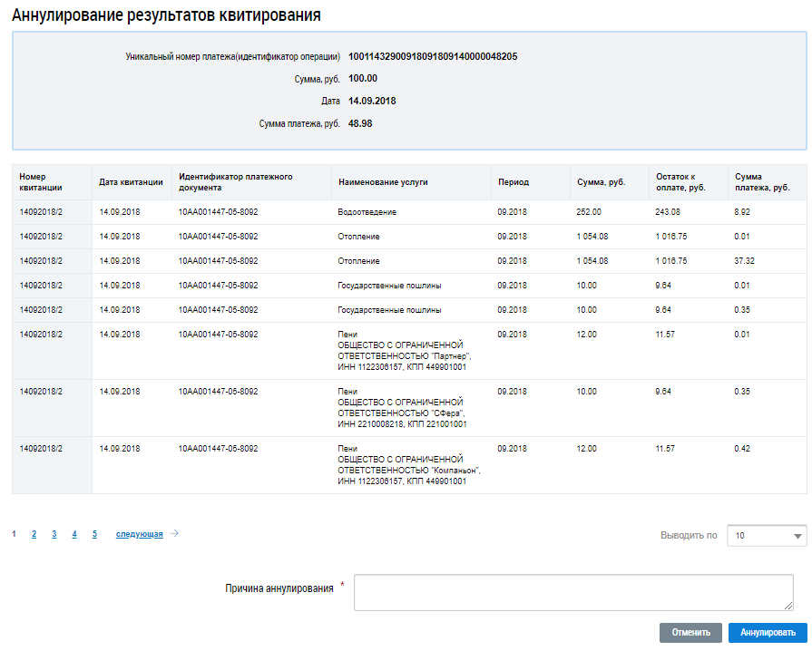Screen dimensions: 812x651
Task: Click the 'Период' column header
Action: click(x=514, y=182)
